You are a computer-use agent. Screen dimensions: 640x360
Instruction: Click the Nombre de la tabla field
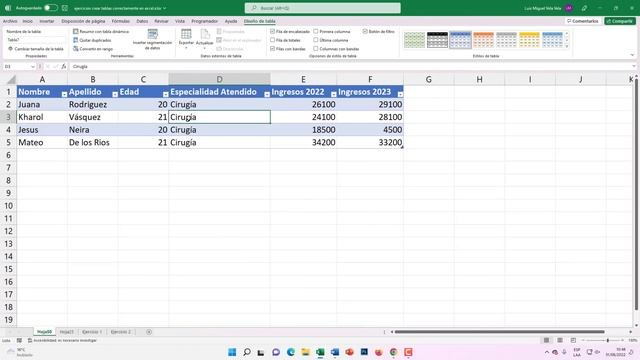pos(36,40)
